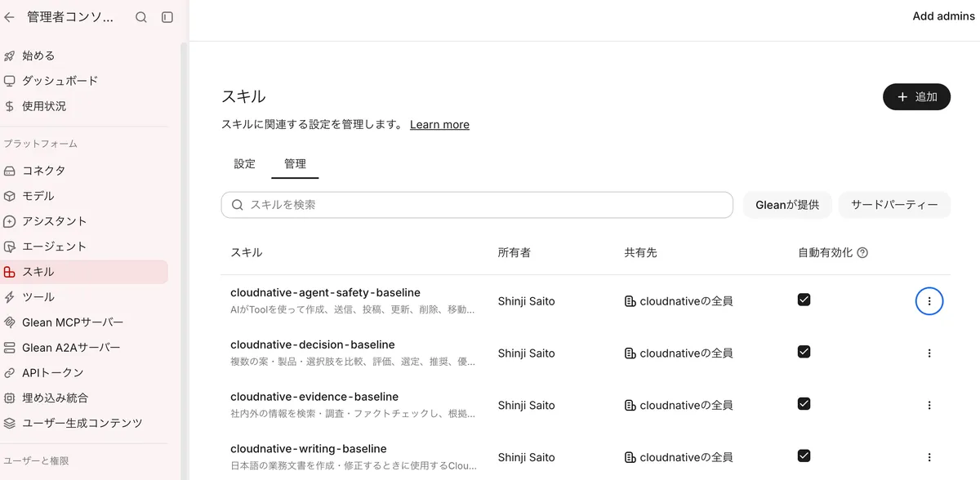980x480 pixels.
Task: Click Shinji Saito in the cloudnative-decision-baseline row
Action: point(527,353)
